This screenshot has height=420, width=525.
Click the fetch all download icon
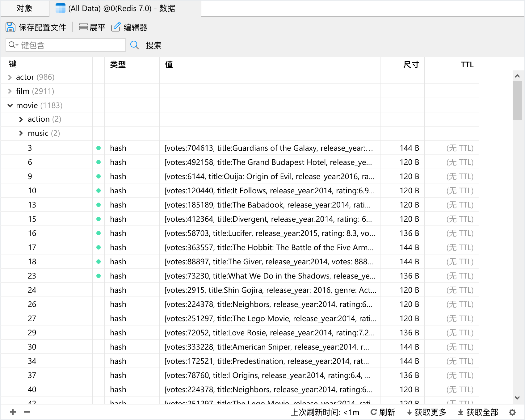(x=461, y=412)
